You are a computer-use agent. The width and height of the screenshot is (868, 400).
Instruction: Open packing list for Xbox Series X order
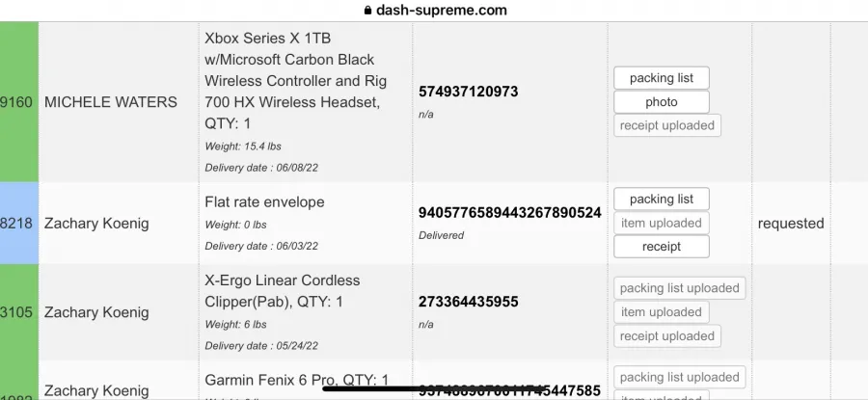(x=661, y=78)
